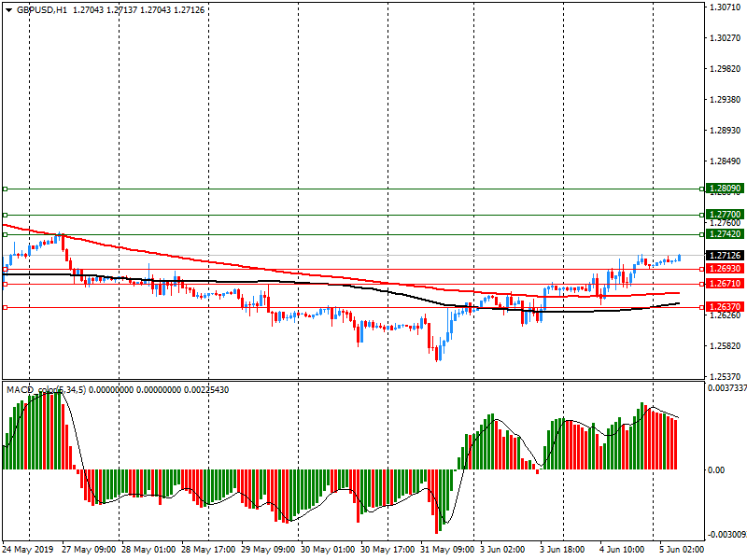Click the 29 May 09:00 time label

[x=268, y=550]
